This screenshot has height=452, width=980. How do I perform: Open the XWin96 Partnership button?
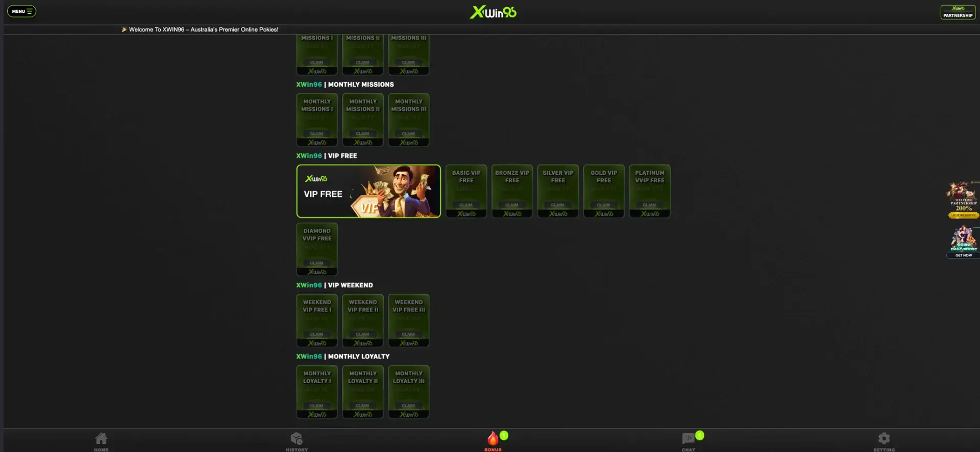pyautogui.click(x=958, y=12)
